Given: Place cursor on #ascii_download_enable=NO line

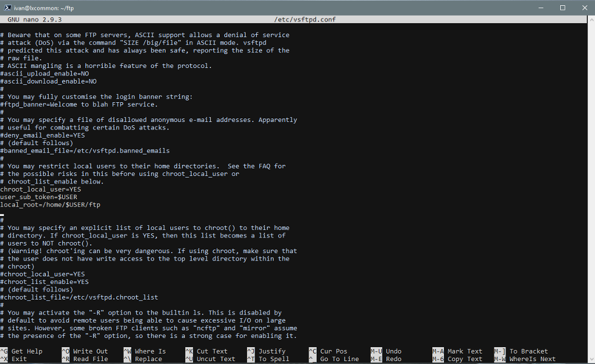Looking at the screenshot, I should coord(48,81).
